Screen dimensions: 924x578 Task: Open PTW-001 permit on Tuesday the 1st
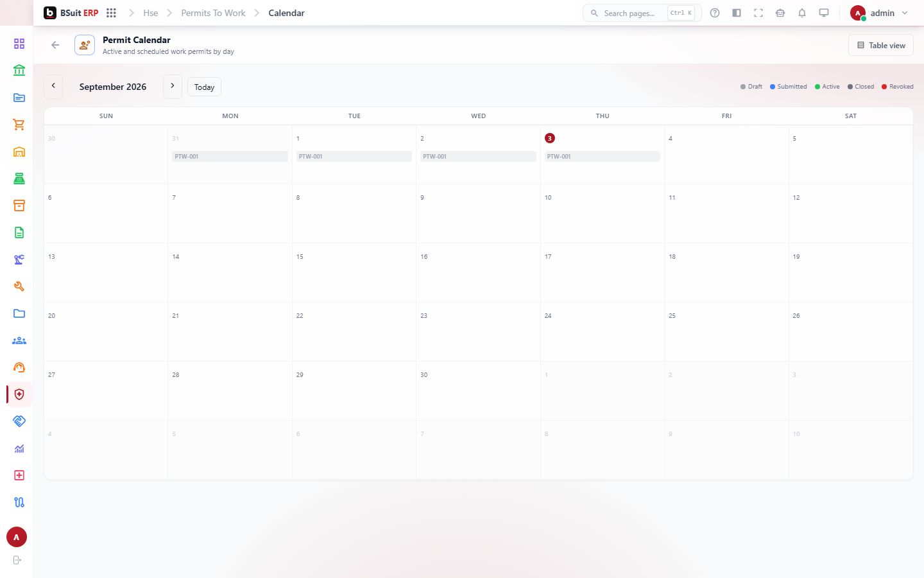click(354, 157)
